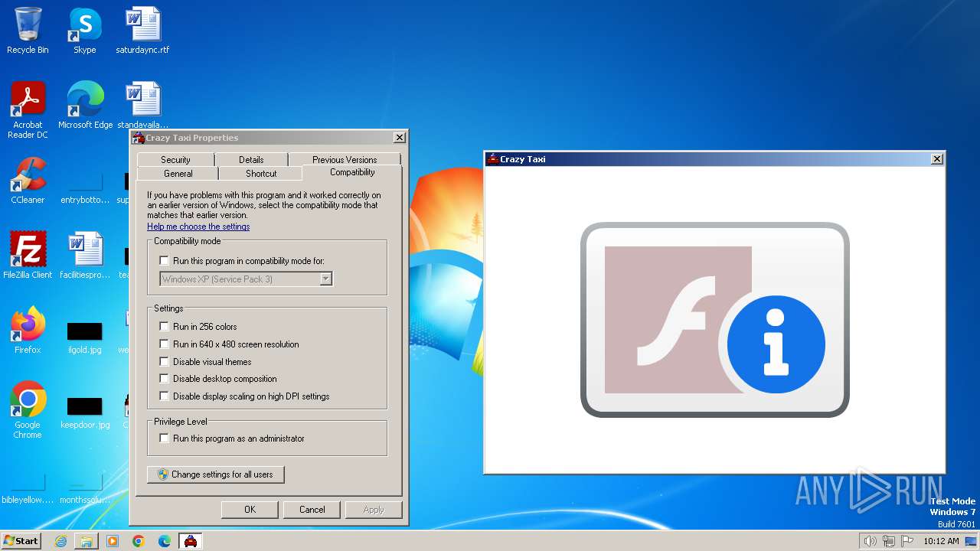The height and width of the screenshot is (551, 980).
Task: Click the network icon in system tray
Action: coord(888,541)
